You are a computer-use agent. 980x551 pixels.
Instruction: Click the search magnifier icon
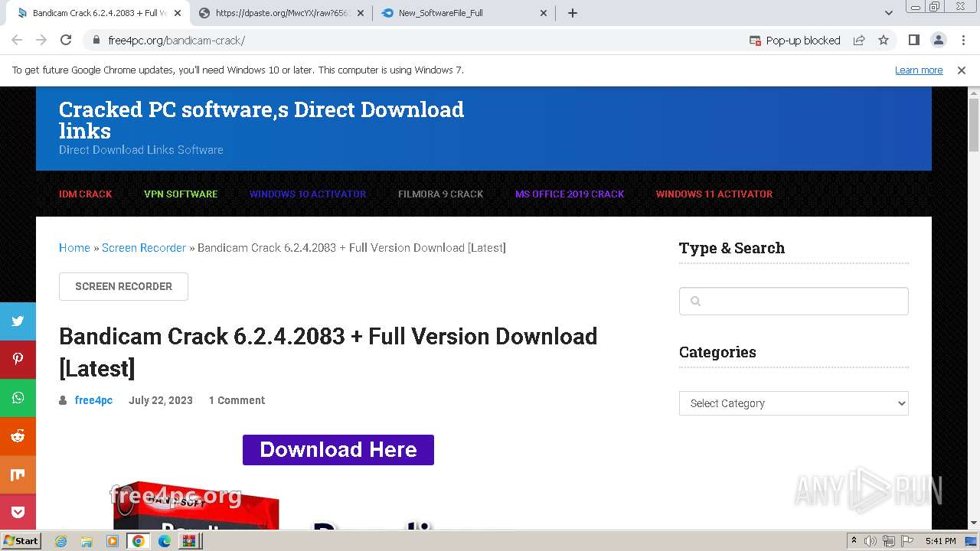point(695,302)
